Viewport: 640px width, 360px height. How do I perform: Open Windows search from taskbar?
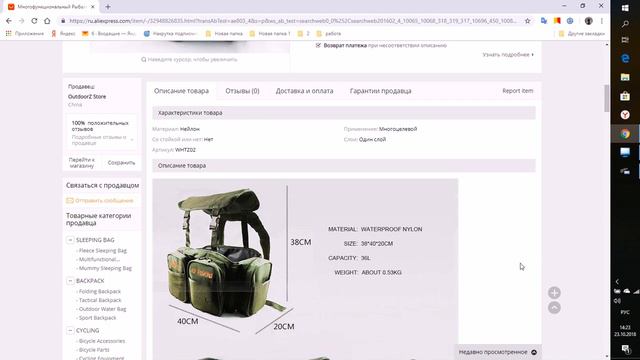click(x=625, y=24)
